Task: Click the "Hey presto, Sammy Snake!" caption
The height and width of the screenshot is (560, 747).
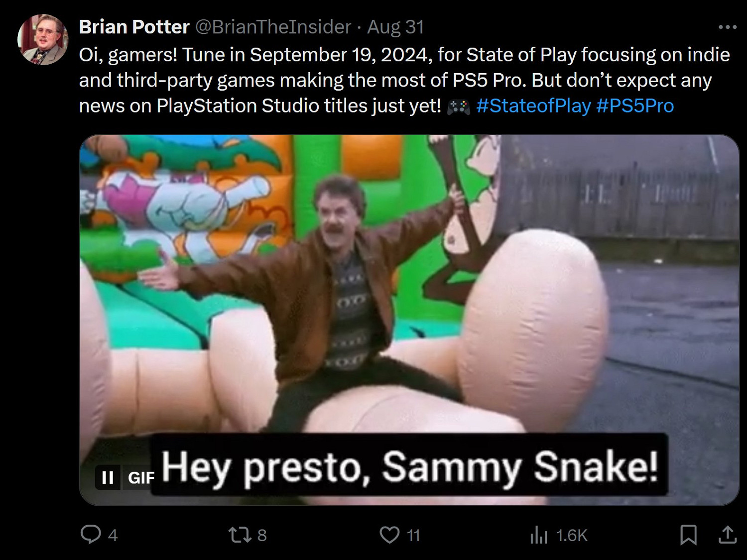Action: [x=409, y=466]
